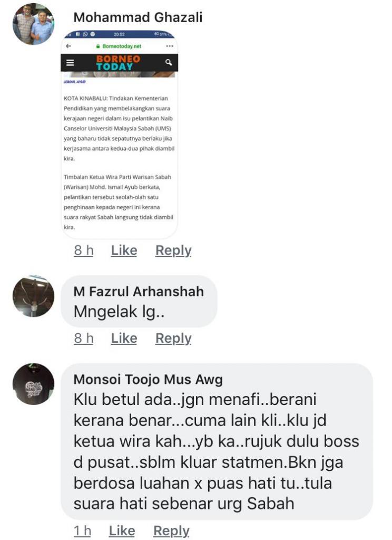Tap the search magnifier in Borneo Today header

(x=169, y=62)
